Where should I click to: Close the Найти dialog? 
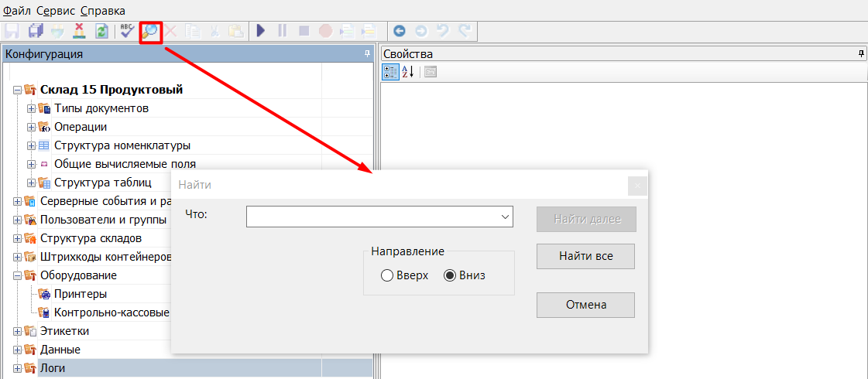pos(638,186)
